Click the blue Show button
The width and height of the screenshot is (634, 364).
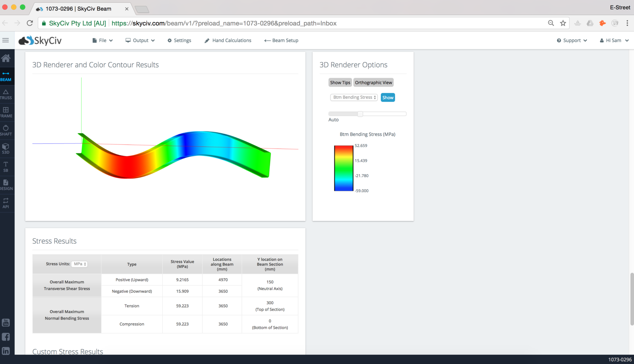coord(388,97)
